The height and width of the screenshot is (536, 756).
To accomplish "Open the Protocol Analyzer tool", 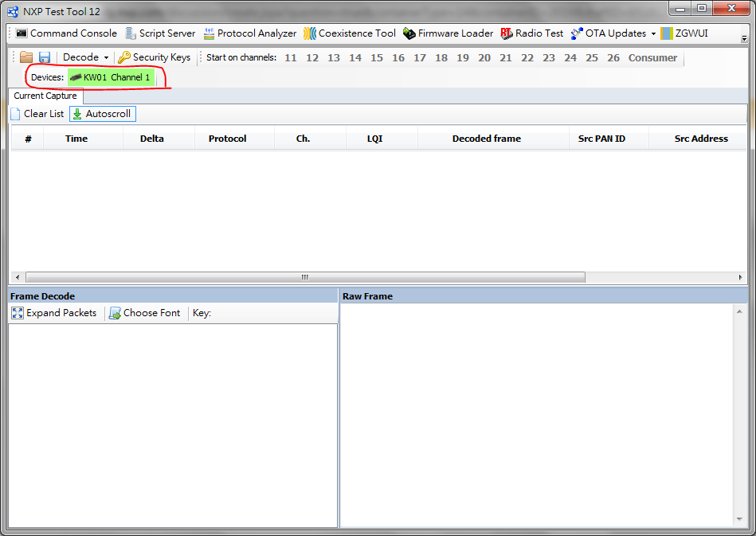I will [250, 33].
